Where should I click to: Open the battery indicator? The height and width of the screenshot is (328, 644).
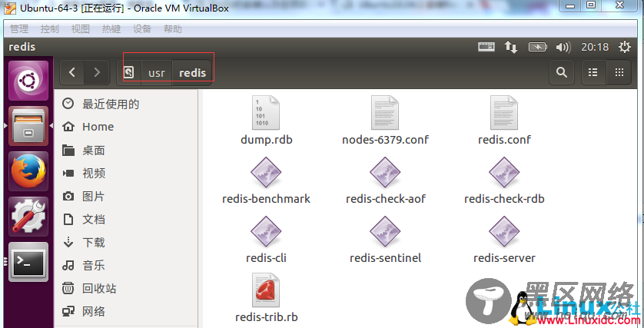538,47
